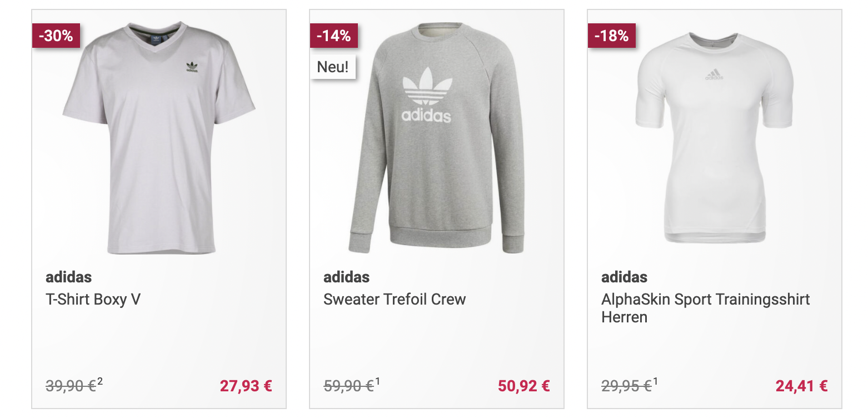Open the Sweater Trefoil Crew product title
Screen dimensions: 868x418
(x=395, y=300)
